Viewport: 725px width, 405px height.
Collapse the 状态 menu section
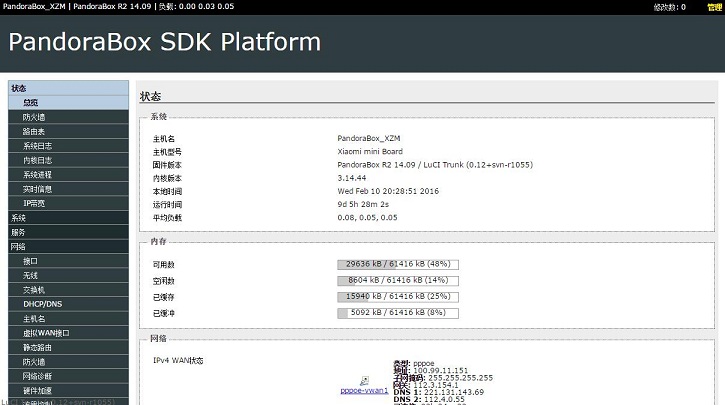click(x=68, y=88)
